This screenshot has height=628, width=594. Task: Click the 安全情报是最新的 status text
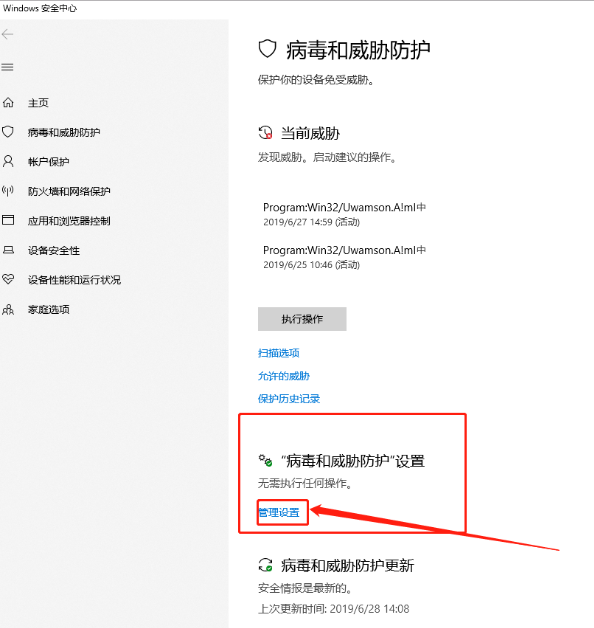pyautogui.click(x=306, y=588)
